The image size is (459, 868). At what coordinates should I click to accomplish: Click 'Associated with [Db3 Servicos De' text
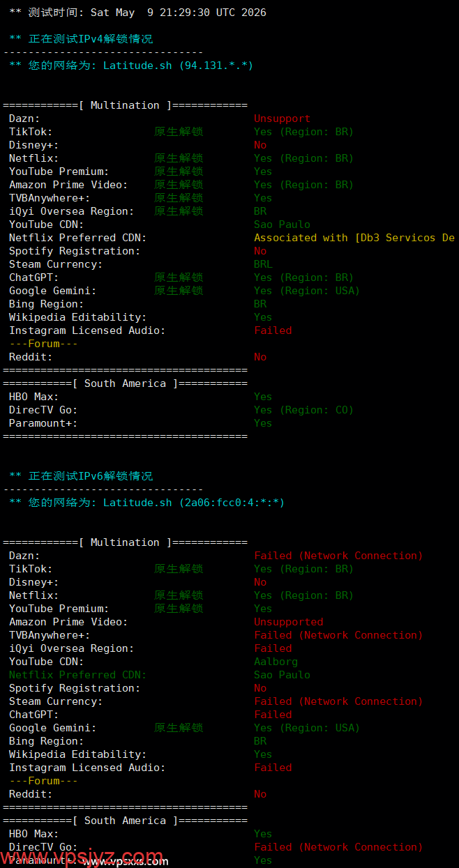tap(354, 238)
